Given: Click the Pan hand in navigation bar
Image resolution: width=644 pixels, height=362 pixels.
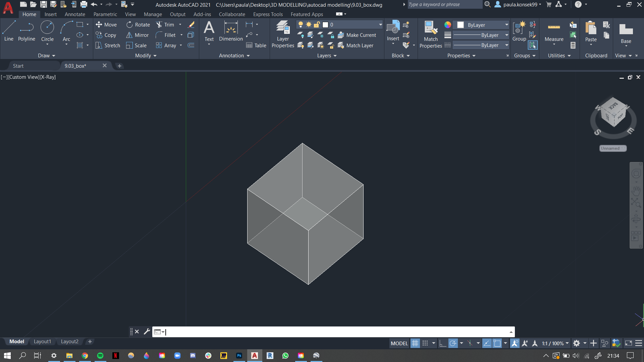Looking at the screenshot, I should tap(636, 191).
